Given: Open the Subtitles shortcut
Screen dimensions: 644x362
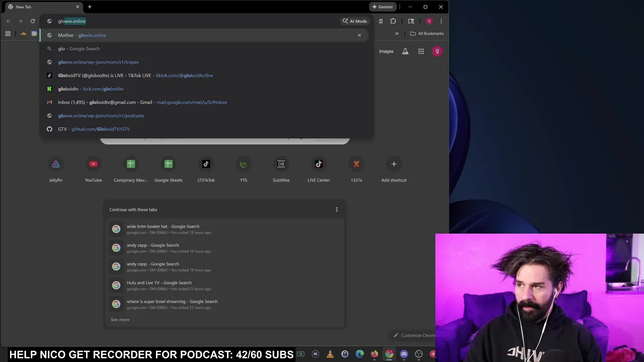Looking at the screenshot, I should [281, 170].
